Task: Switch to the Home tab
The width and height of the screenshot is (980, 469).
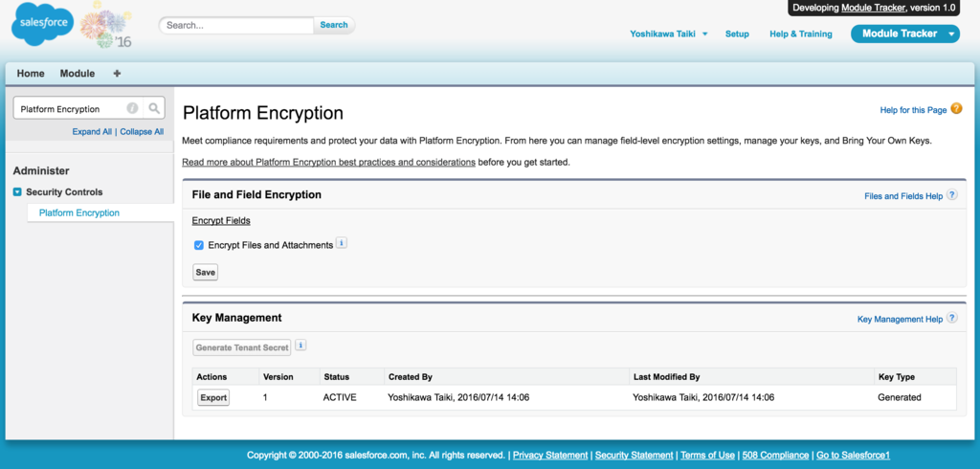Action: [x=31, y=73]
